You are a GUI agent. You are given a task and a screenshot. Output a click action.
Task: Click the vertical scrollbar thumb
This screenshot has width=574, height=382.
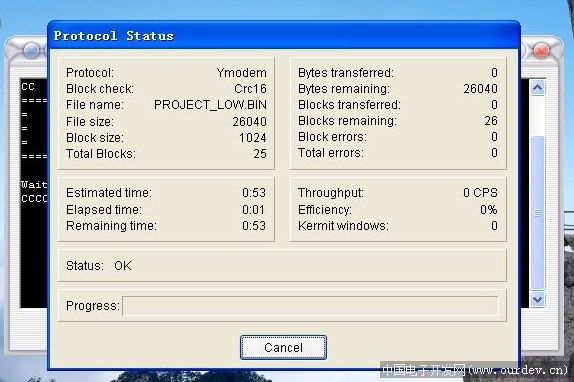(x=537, y=213)
